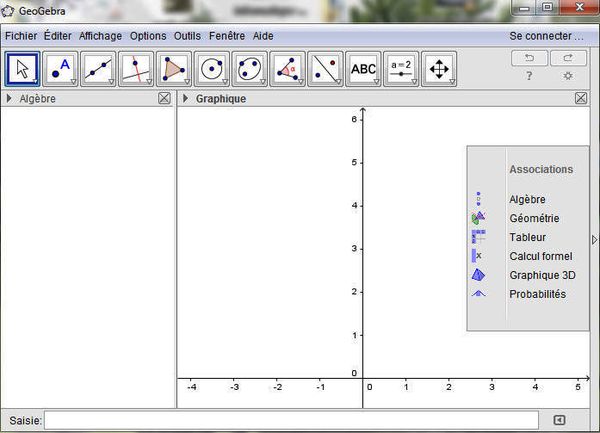Image resolution: width=600 pixels, height=433 pixels.
Task: Open the Angle tool dropdown triangle
Action: 301,81
